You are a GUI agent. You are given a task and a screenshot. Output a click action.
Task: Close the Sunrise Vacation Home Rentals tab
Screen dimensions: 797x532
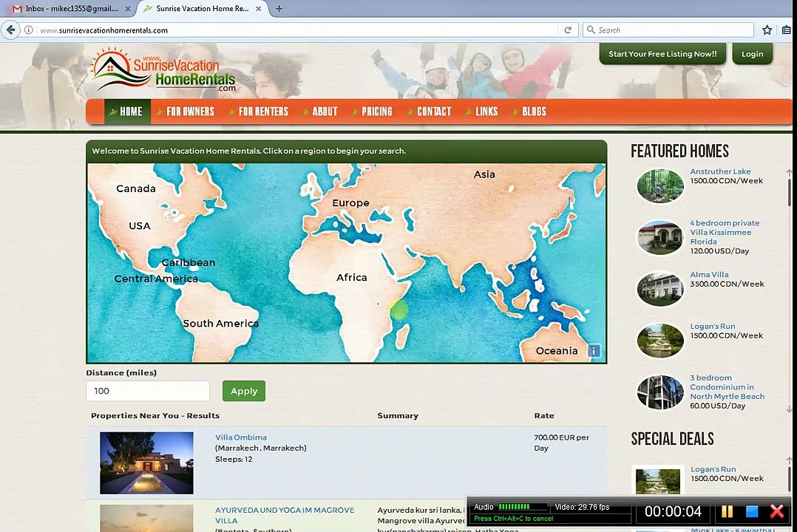coord(259,9)
